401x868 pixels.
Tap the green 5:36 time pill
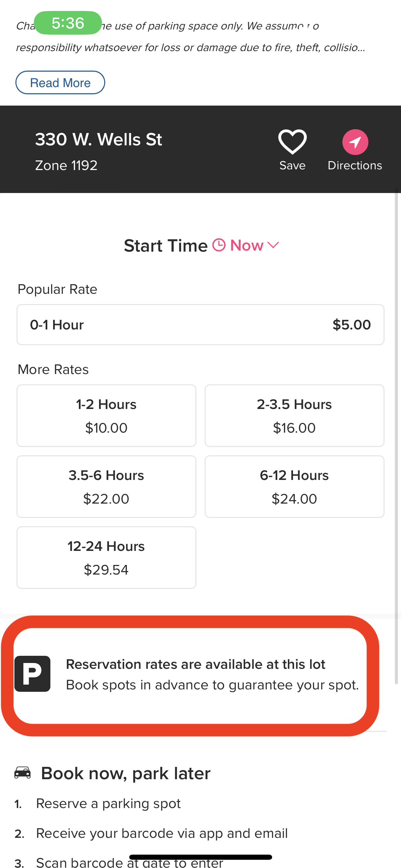[x=68, y=23]
